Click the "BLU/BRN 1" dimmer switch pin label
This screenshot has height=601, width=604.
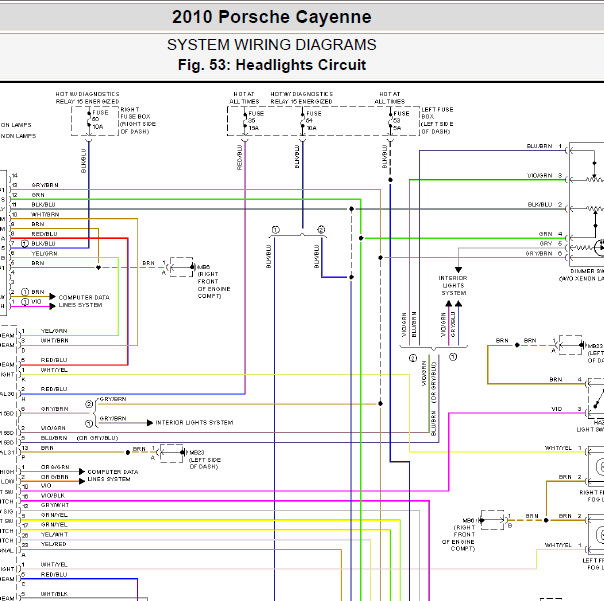tap(544, 146)
